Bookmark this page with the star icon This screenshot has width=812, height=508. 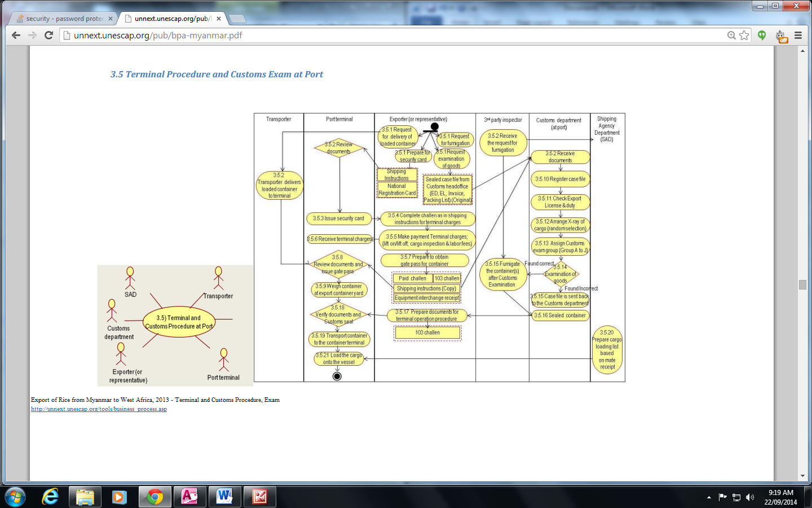point(744,35)
